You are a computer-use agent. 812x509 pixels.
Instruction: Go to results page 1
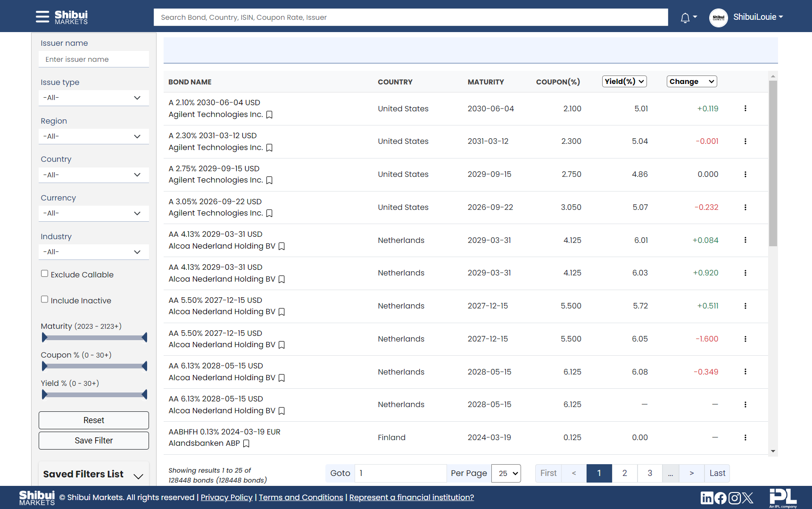click(x=599, y=474)
